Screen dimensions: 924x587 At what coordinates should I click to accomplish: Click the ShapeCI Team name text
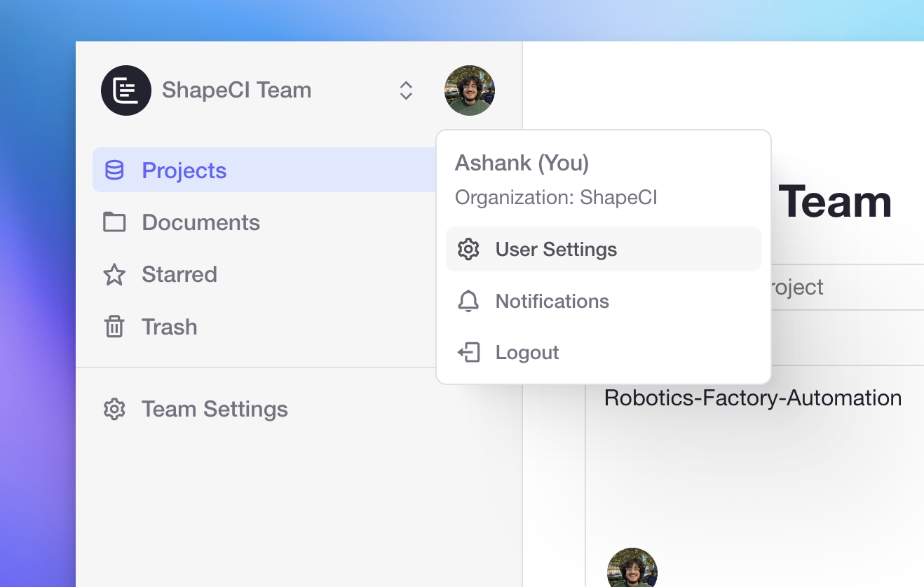[236, 90]
